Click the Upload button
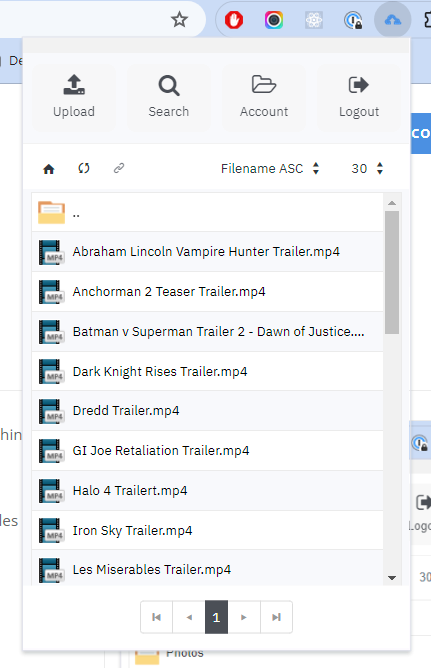The width and height of the screenshot is (431, 668). tap(74, 97)
